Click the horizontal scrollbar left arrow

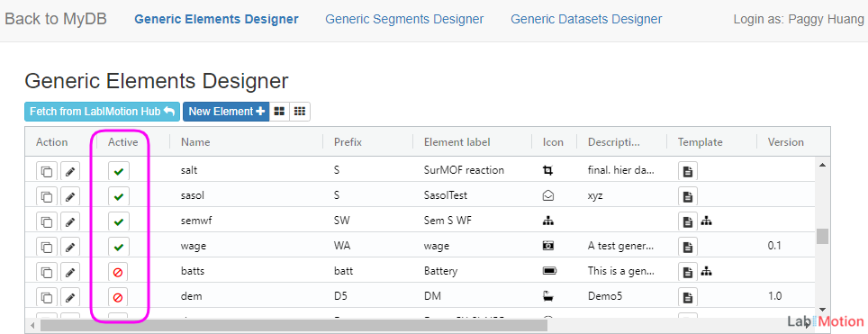pos(32,325)
